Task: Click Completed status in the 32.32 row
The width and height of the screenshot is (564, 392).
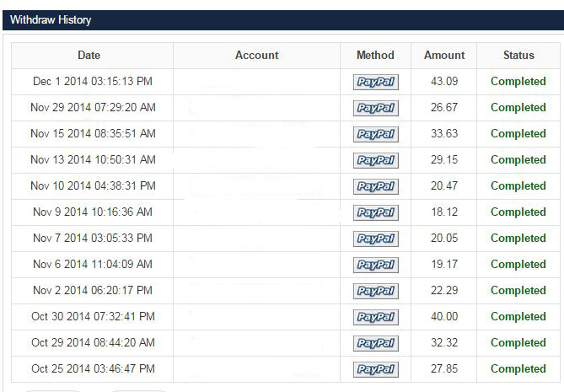Action: (518, 343)
